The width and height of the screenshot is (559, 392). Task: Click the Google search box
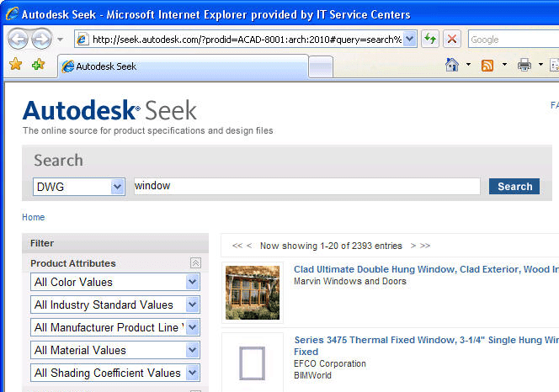[514, 40]
